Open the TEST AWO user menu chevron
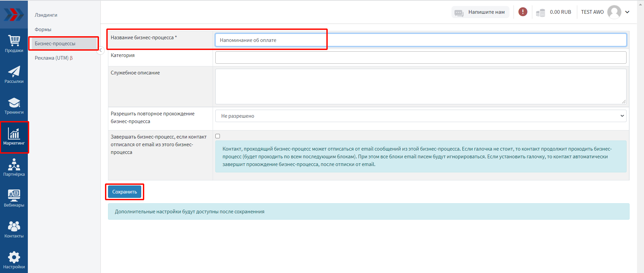This screenshot has width=644, height=273. click(627, 12)
